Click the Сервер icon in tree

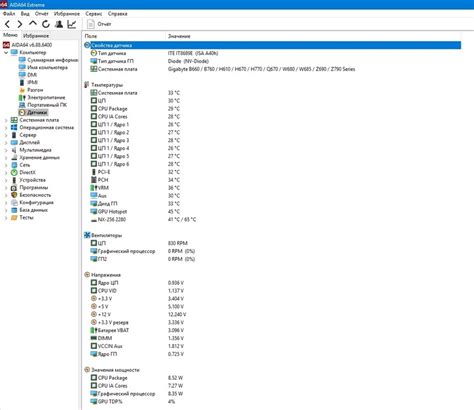14,135
